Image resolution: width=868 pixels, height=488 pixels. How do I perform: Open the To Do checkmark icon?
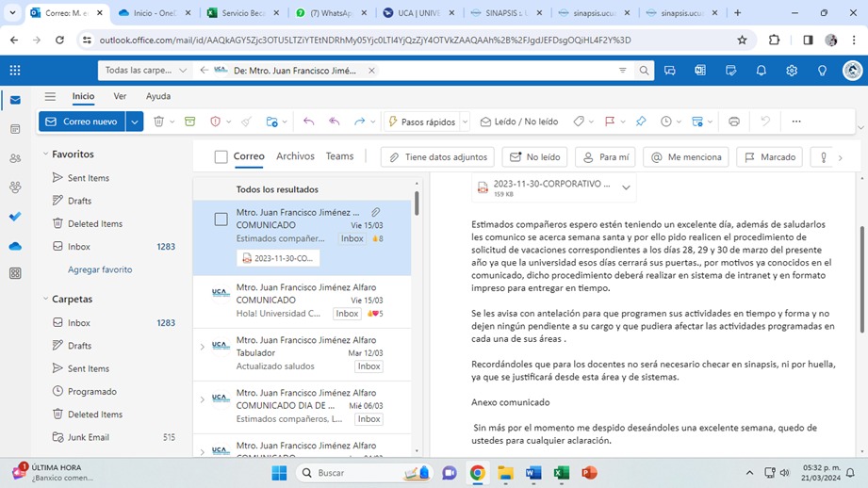[15, 217]
